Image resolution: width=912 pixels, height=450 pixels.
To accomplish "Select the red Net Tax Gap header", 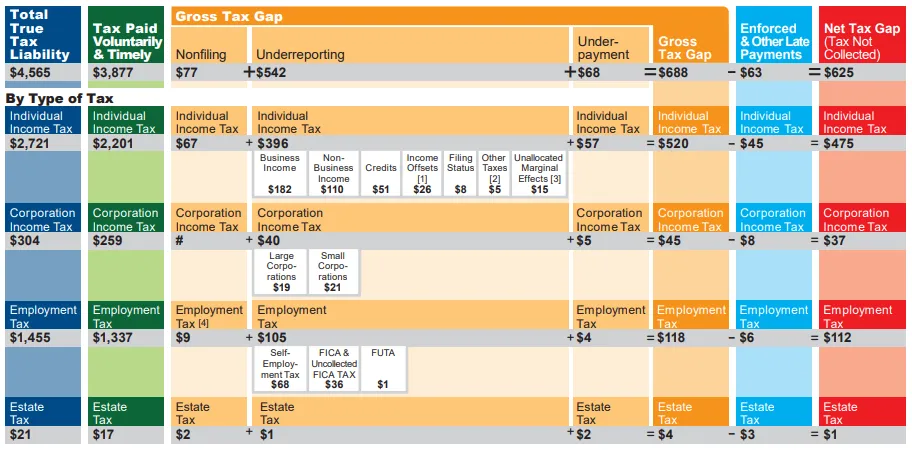I will pos(862,41).
